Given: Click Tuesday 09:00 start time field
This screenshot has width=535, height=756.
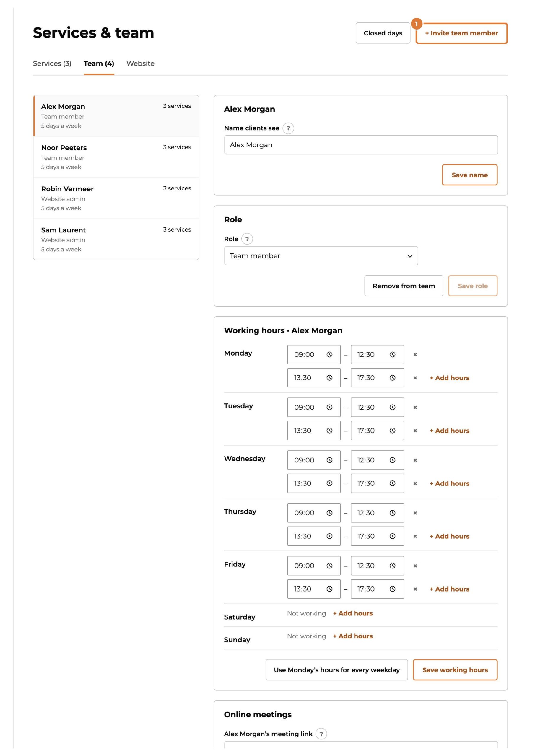Looking at the screenshot, I should click(x=314, y=408).
